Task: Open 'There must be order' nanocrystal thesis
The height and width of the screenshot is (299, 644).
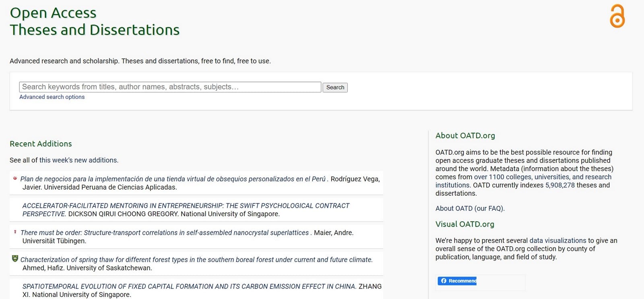Action: (x=165, y=233)
